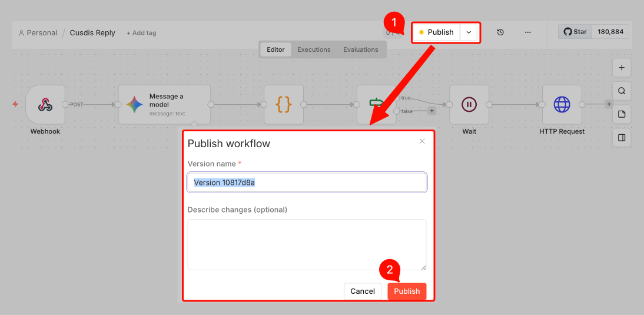Switch to the Evaluations tab

point(361,49)
